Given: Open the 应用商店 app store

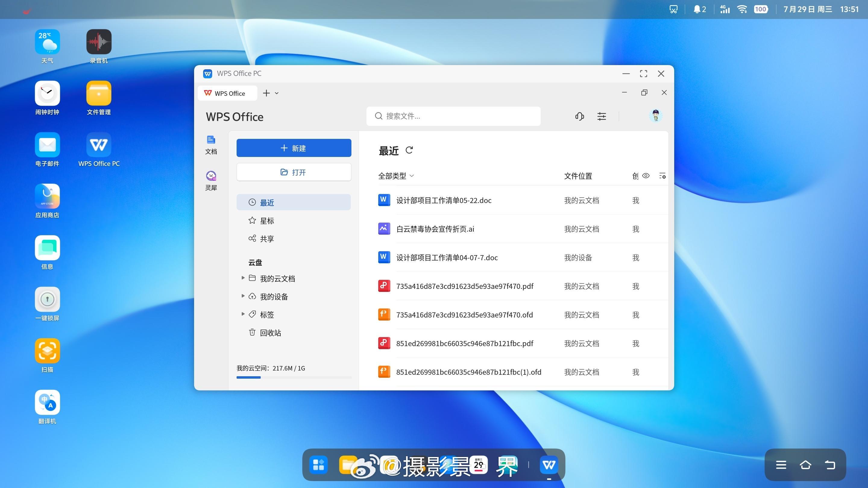Looking at the screenshot, I should pyautogui.click(x=47, y=196).
